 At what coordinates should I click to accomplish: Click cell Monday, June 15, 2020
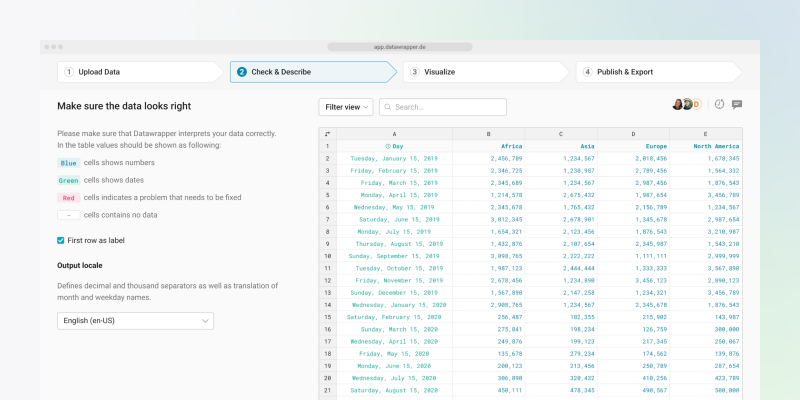394,366
